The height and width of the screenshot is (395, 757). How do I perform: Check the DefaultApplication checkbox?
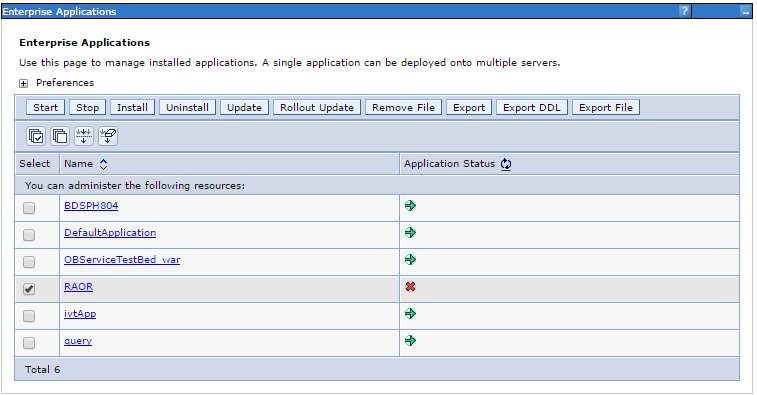[29, 235]
